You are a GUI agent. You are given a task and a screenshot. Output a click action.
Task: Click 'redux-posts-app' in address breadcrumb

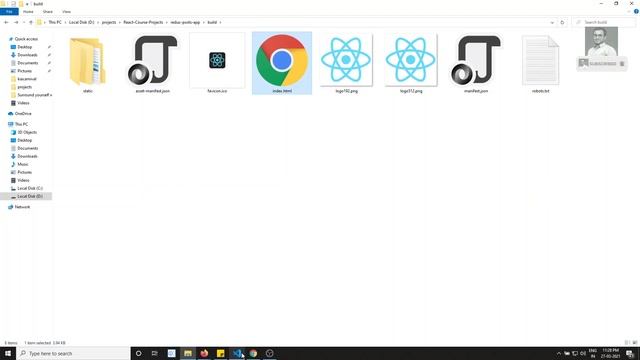tap(185, 22)
